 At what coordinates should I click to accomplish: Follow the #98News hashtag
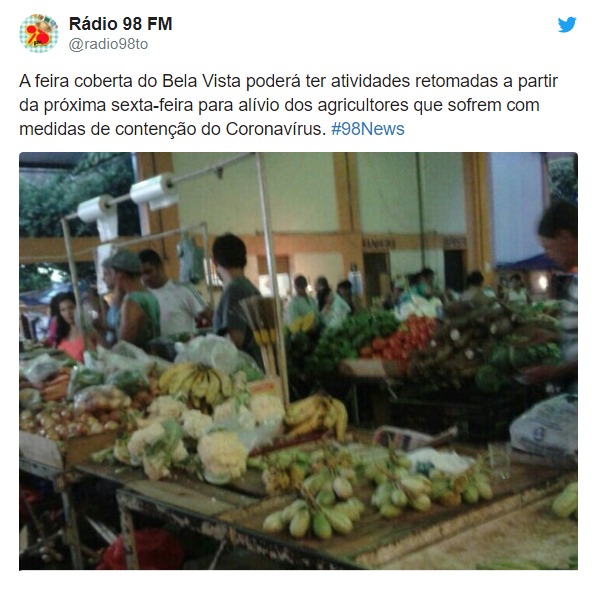click(367, 129)
